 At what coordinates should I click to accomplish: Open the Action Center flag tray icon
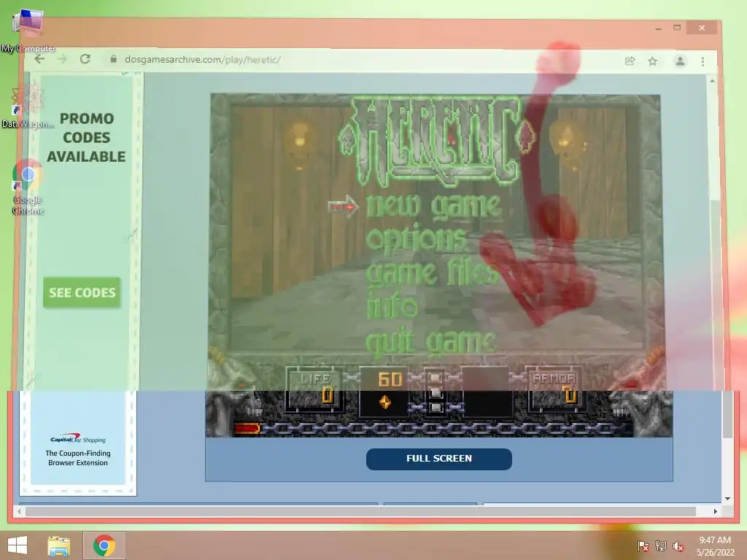click(x=643, y=546)
